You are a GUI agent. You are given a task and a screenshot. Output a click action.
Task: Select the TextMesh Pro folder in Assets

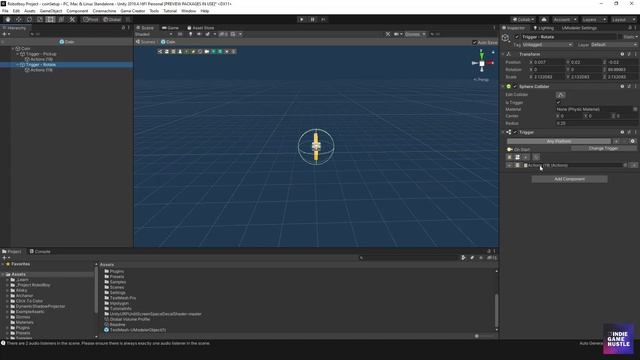(122, 298)
